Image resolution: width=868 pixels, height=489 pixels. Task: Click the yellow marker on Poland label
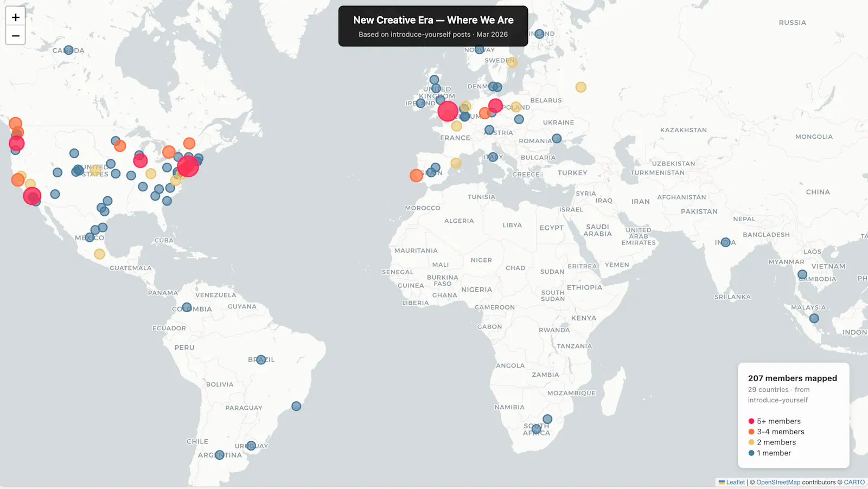(516, 107)
